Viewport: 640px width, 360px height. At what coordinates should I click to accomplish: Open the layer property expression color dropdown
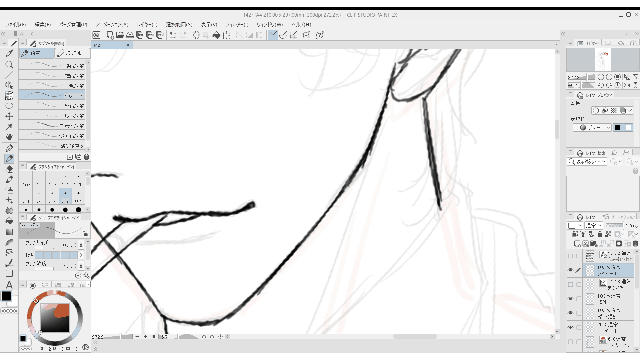click(x=592, y=128)
